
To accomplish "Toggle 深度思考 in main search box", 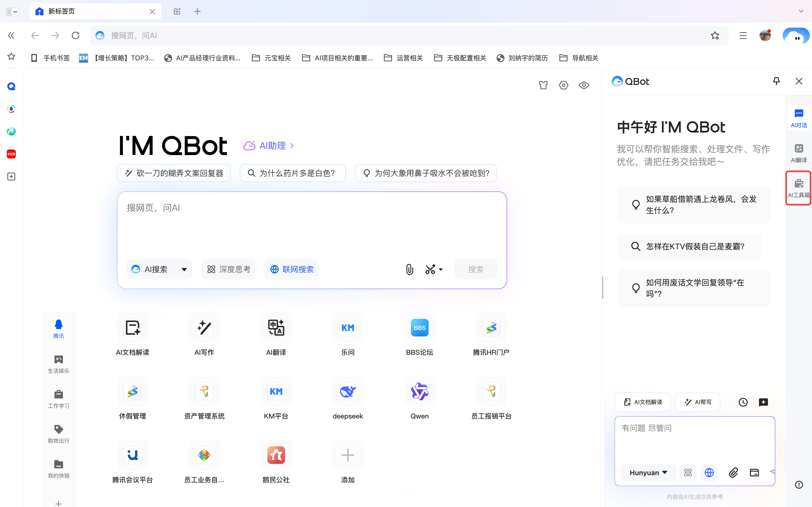I will pos(229,269).
